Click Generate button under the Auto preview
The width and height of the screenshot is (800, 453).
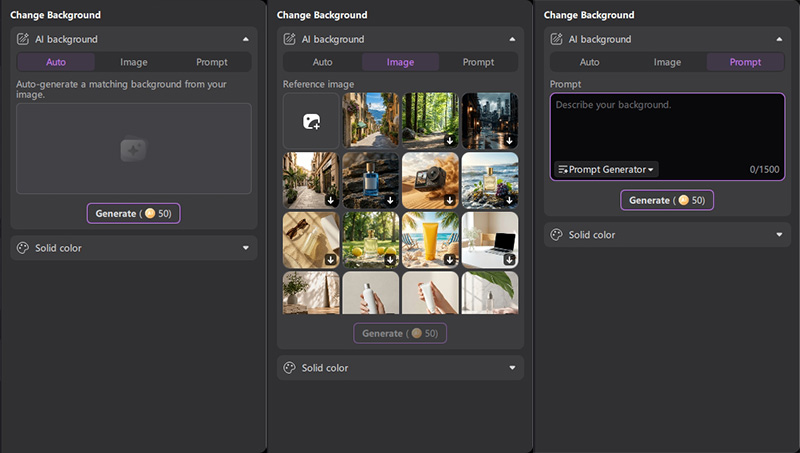click(x=134, y=213)
